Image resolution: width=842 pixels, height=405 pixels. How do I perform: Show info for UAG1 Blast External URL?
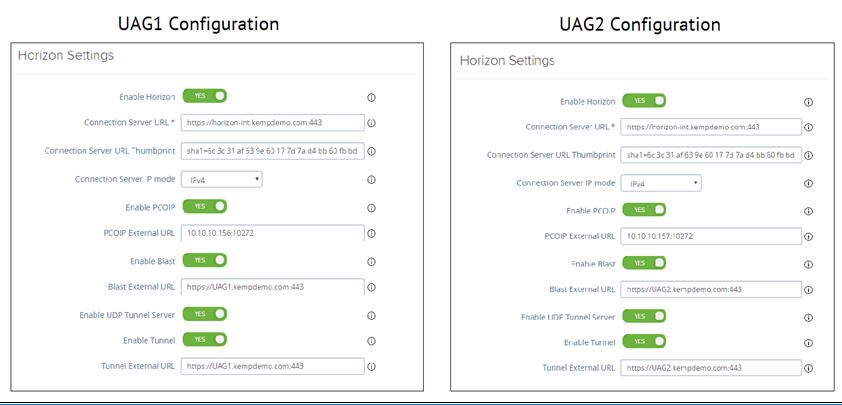371,287
